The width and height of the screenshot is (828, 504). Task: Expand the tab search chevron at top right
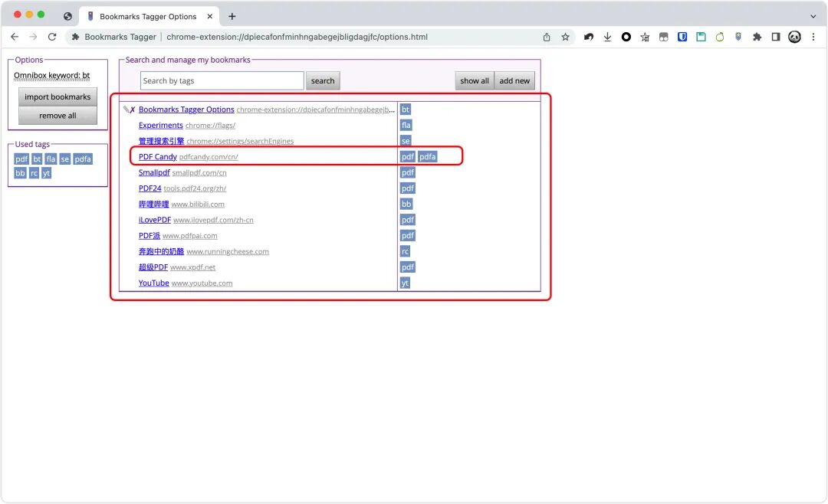[x=813, y=16]
